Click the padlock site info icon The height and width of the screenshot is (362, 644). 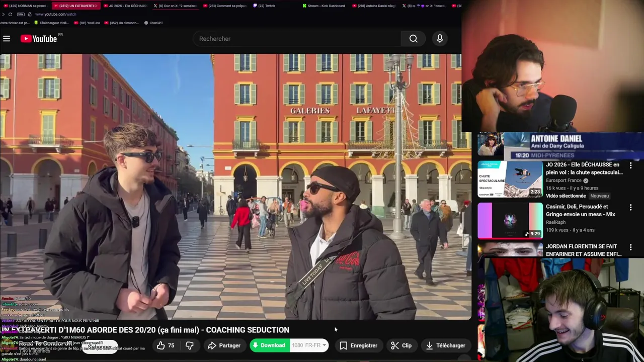29,14
